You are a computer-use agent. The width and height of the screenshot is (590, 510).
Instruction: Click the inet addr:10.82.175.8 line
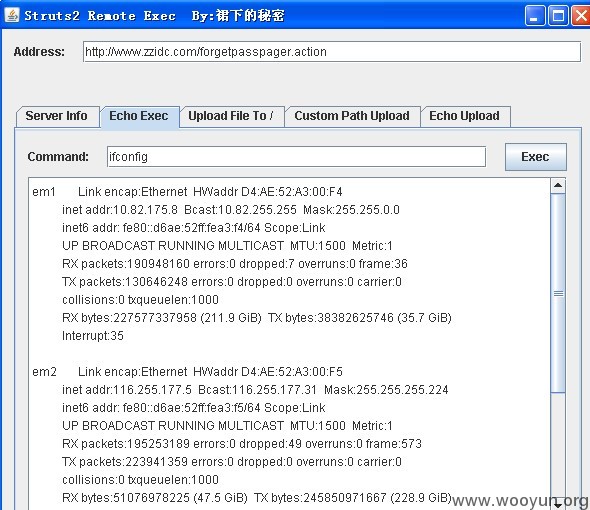pyautogui.click(x=231, y=210)
